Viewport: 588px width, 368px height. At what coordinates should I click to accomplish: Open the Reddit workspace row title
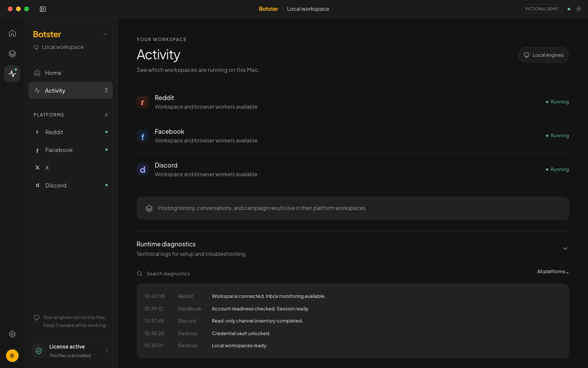pos(164,98)
